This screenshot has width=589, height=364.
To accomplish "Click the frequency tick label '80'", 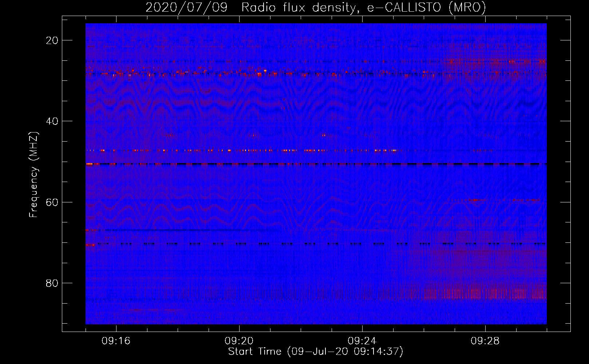I will (x=52, y=283).
